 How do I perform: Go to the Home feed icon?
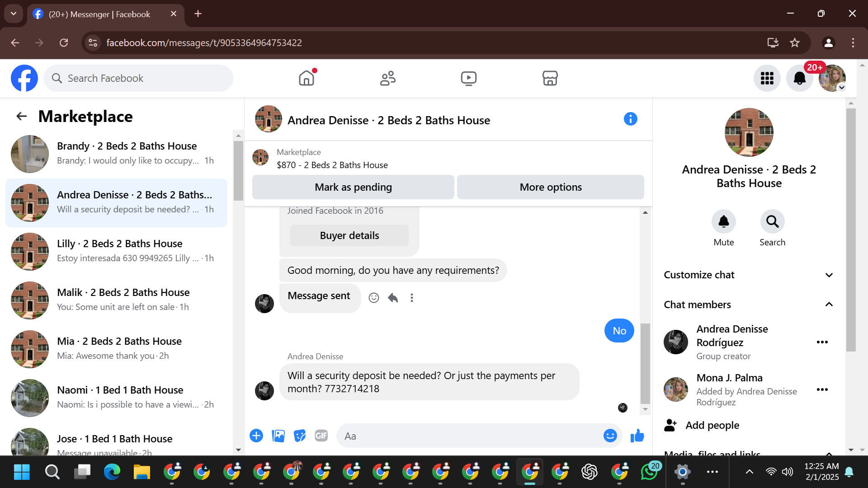307,78
